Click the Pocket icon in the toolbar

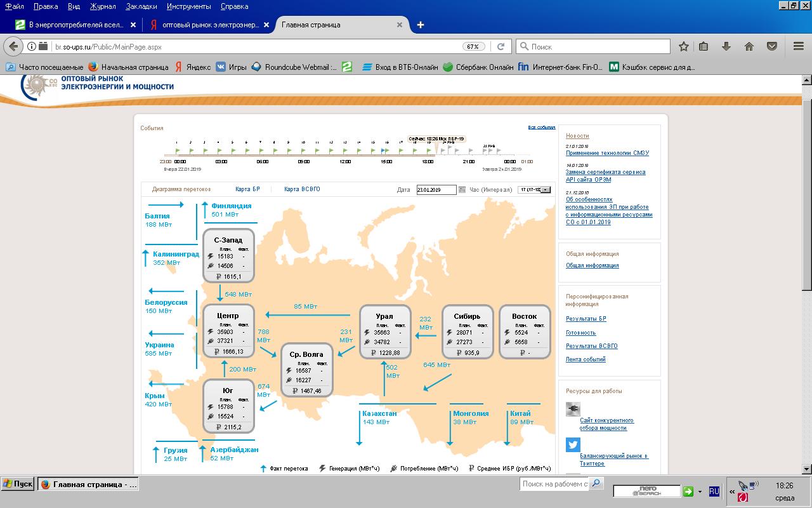pos(772,46)
